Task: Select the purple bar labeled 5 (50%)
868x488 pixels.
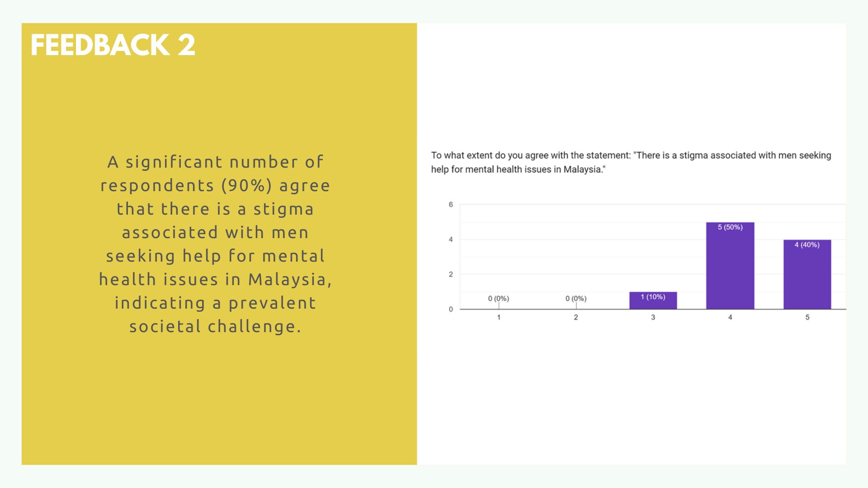Action: (730, 266)
